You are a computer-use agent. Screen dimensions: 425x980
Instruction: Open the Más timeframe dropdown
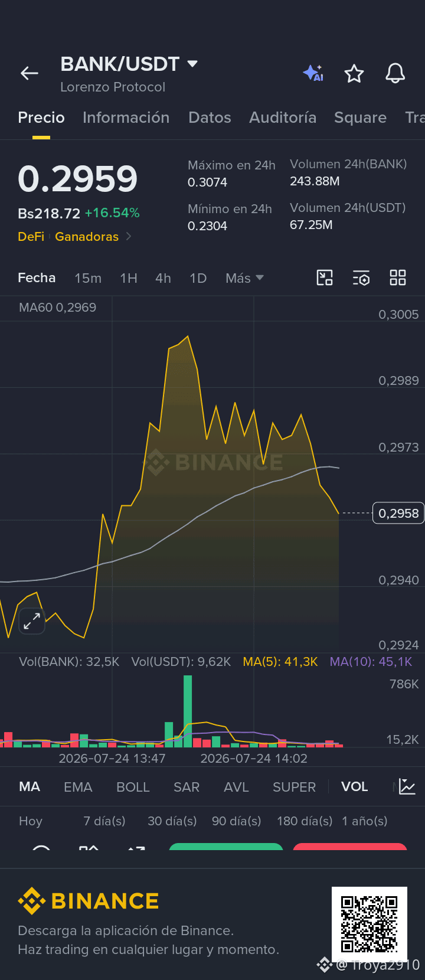coord(244,278)
